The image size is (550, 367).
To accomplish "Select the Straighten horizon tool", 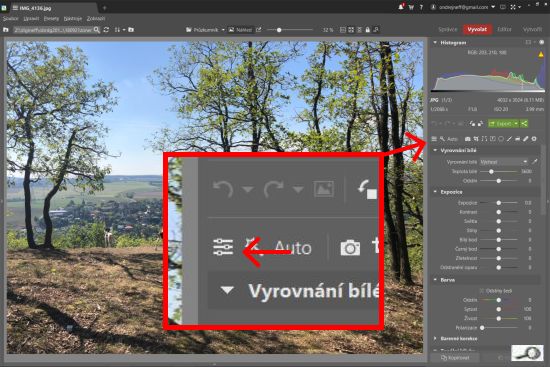I will (x=484, y=139).
